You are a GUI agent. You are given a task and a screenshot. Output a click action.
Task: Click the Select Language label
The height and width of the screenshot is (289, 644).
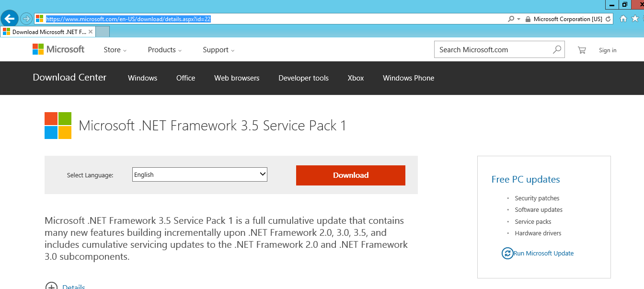click(90, 175)
